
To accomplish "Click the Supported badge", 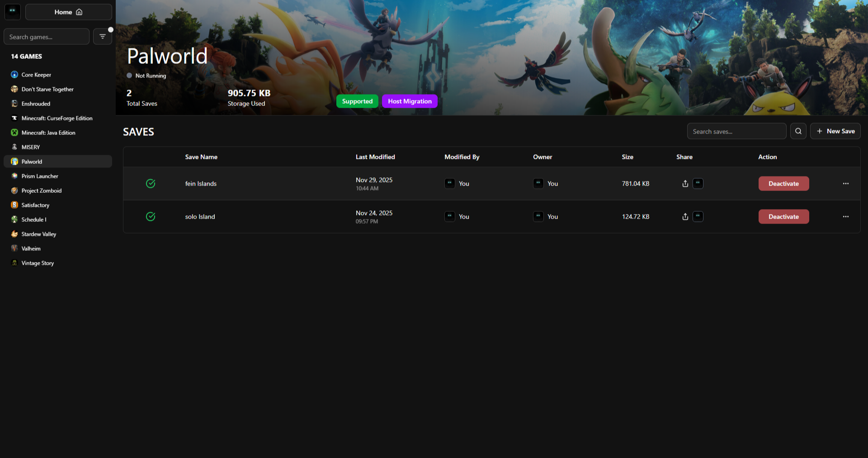I will point(357,101).
